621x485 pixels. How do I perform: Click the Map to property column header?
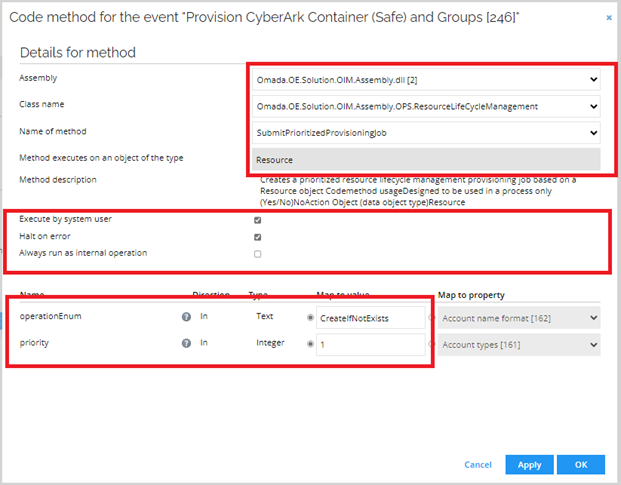[471, 295]
